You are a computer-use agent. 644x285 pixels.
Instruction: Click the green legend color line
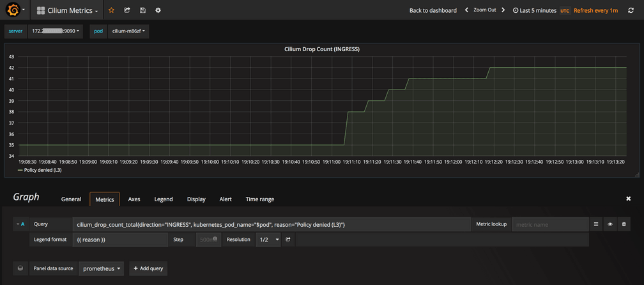point(20,169)
